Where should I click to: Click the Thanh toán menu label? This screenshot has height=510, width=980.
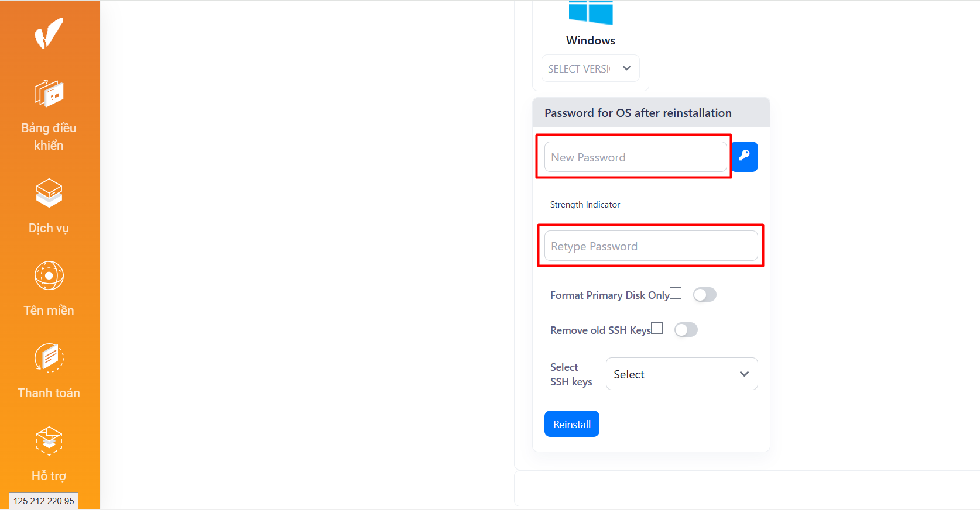[49, 393]
